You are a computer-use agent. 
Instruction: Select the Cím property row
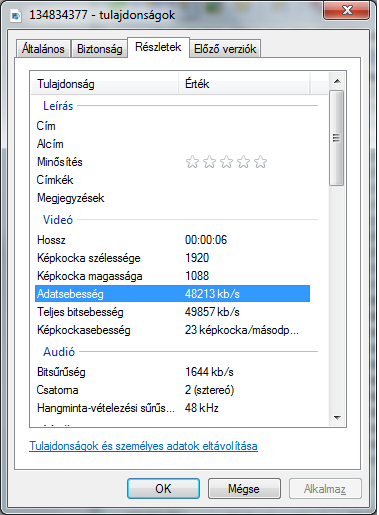(x=172, y=126)
